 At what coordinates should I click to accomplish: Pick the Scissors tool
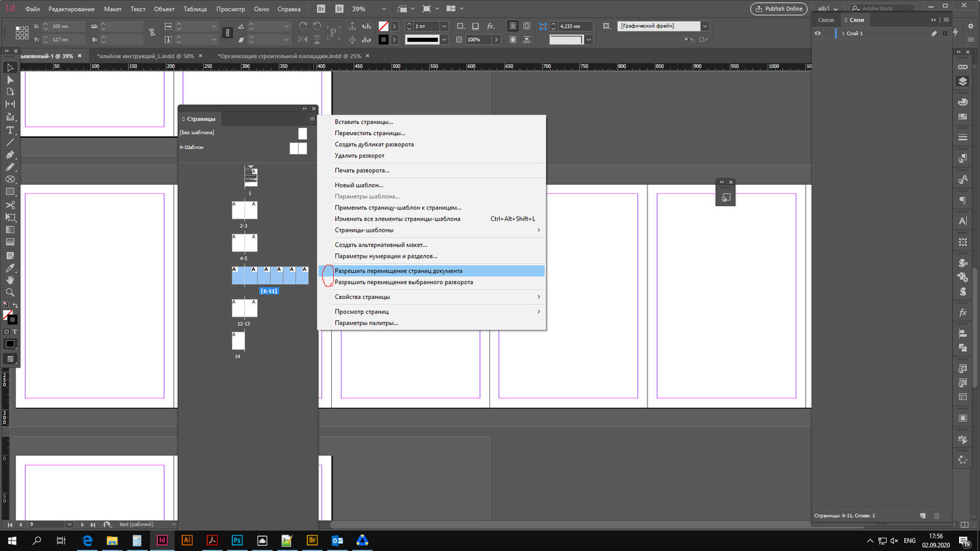tap(10, 205)
